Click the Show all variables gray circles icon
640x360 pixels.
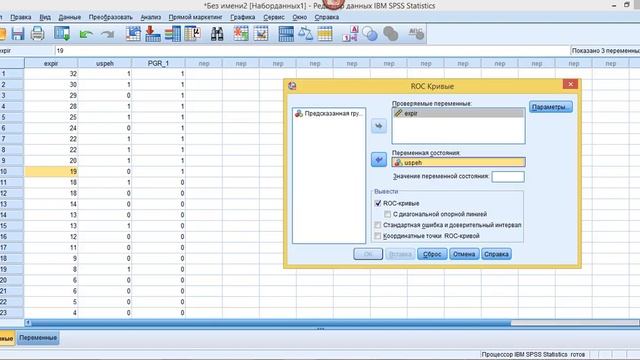click(x=390, y=34)
